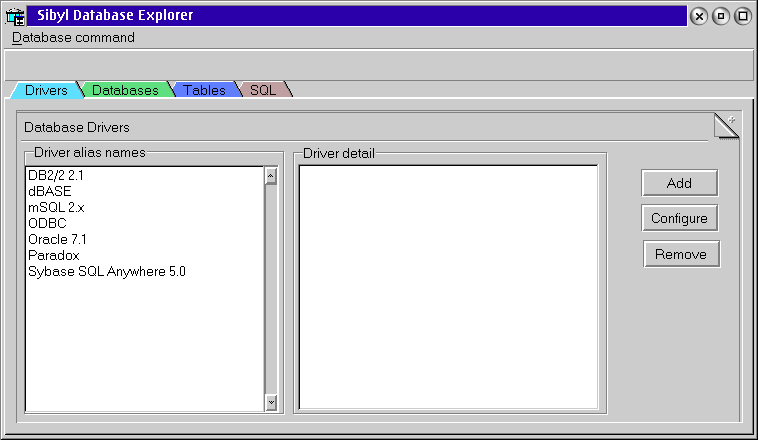Switch to the Drivers tab
Screen dimensions: 758x440
tap(46, 90)
